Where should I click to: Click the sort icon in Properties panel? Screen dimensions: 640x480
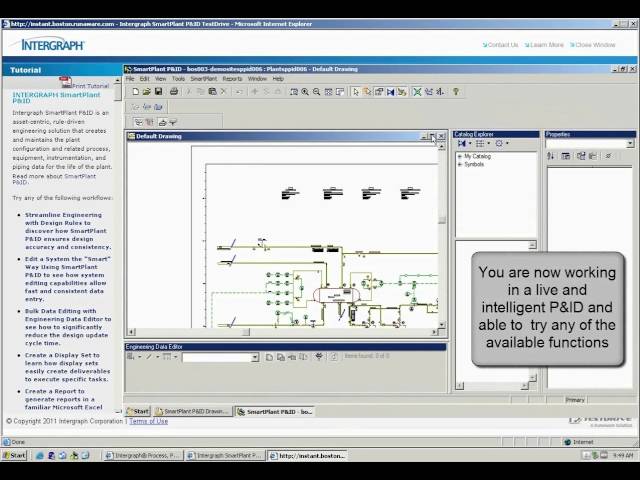pyautogui.click(x=551, y=156)
